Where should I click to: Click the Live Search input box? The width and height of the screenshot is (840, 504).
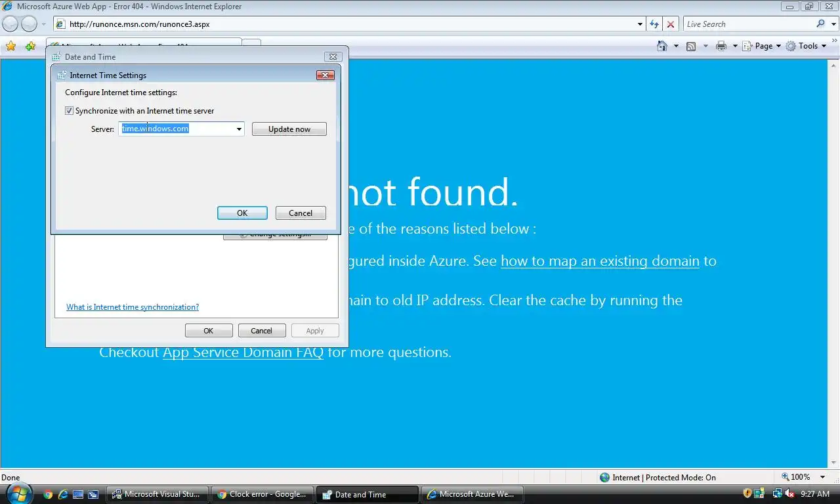(748, 24)
